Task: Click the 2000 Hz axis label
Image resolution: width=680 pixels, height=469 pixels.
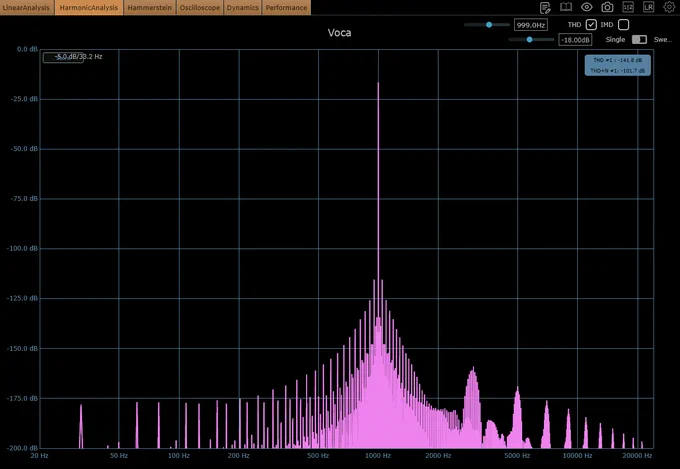Action: (438, 456)
